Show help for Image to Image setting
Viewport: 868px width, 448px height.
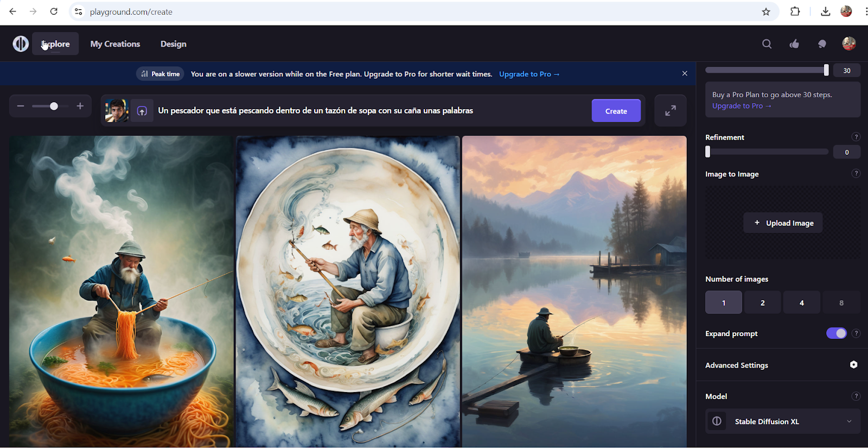click(856, 174)
